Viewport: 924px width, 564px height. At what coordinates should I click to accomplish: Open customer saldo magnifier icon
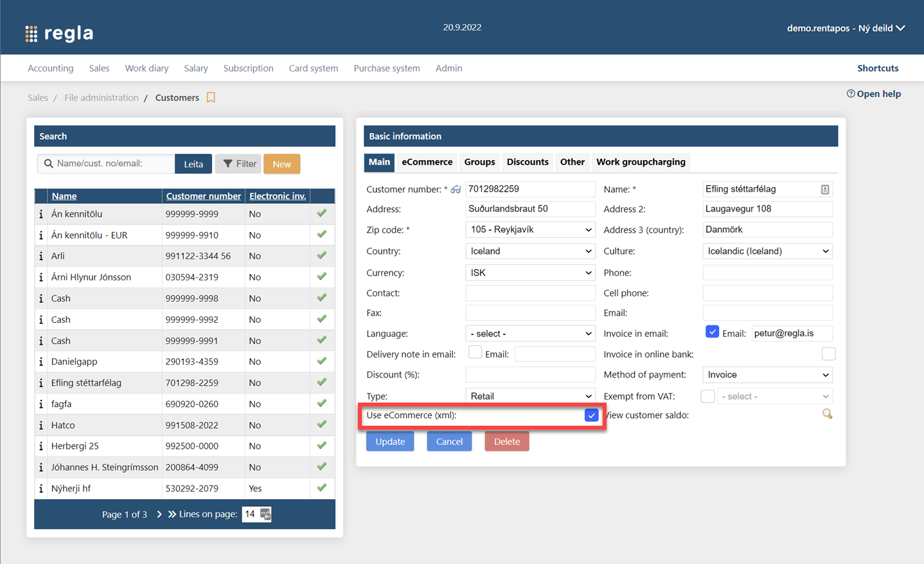click(x=827, y=414)
